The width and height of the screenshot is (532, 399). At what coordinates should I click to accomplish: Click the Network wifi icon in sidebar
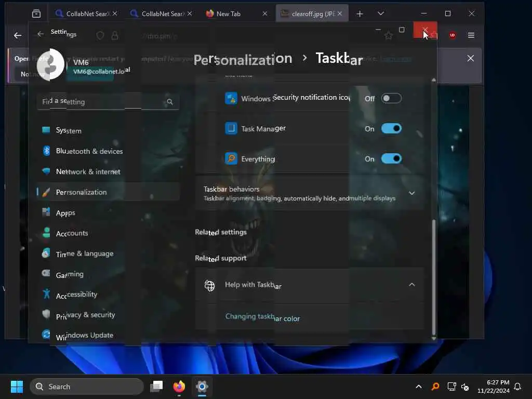coord(46,171)
